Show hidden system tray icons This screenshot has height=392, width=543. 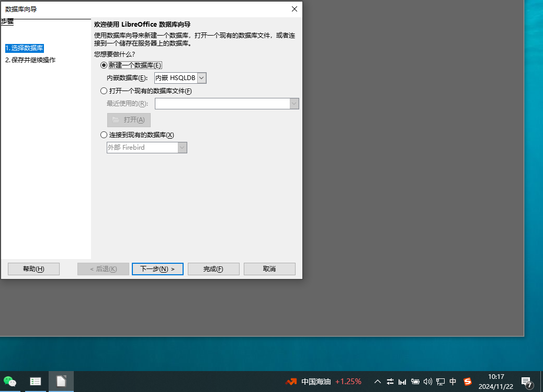378,382
